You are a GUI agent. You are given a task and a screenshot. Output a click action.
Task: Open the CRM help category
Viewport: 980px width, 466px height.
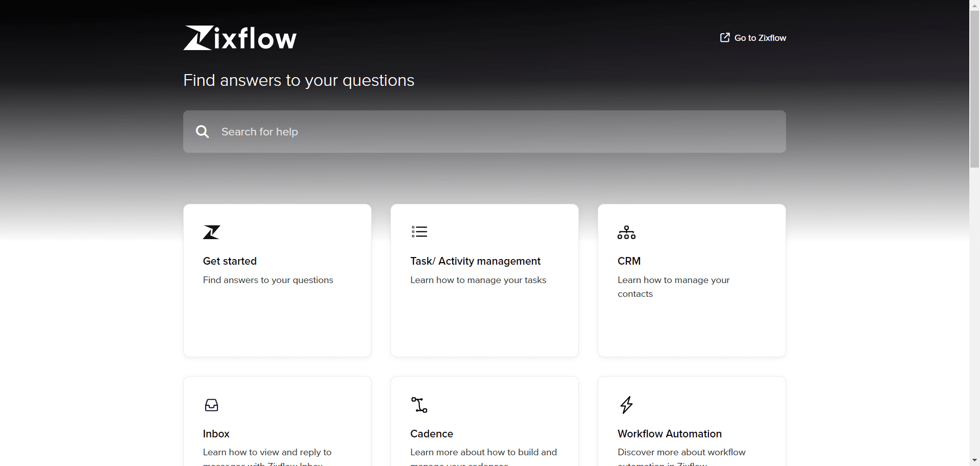point(691,280)
